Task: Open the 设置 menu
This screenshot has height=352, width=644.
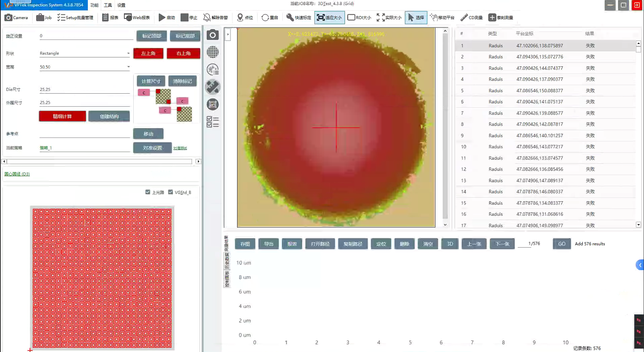Action: click(x=121, y=5)
